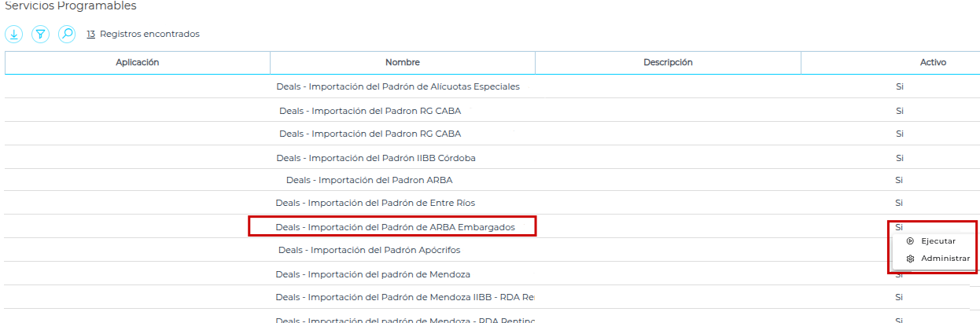Sort by the Aplicación column header
Viewport: 980px width, 323px height.
[138, 63]
